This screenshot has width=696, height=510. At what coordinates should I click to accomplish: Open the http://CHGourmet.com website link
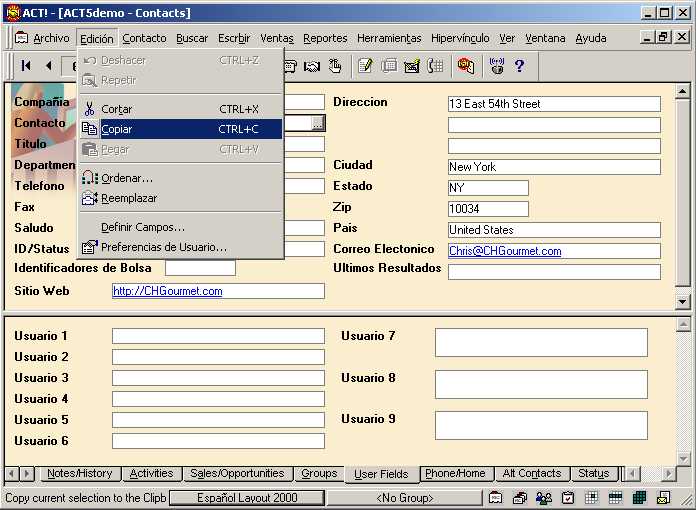[x=167, y=291]
